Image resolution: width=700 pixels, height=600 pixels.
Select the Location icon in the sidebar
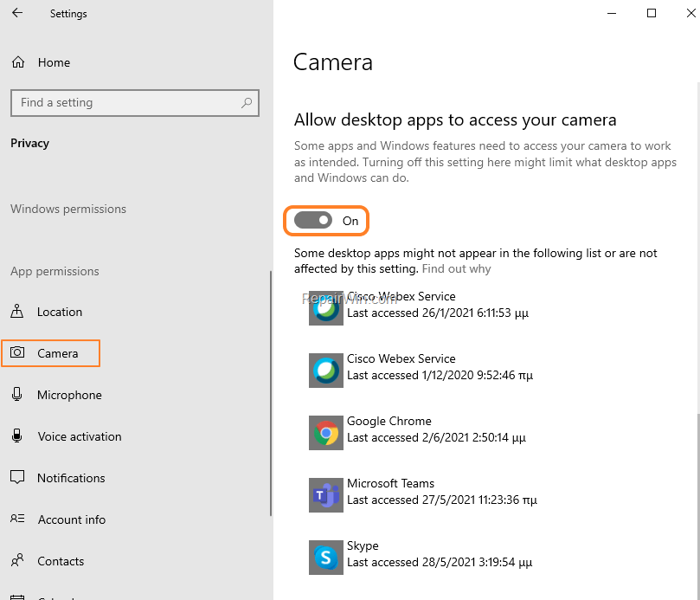pyautogui.click(x=19, y=312)
